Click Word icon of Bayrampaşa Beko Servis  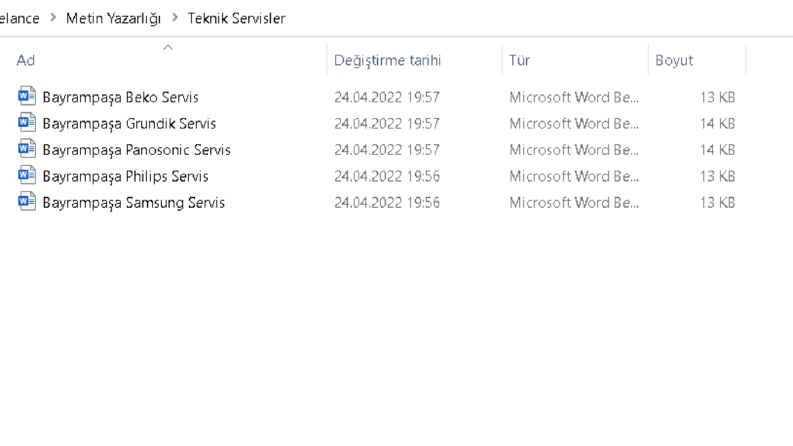click(x=27, y=96)
